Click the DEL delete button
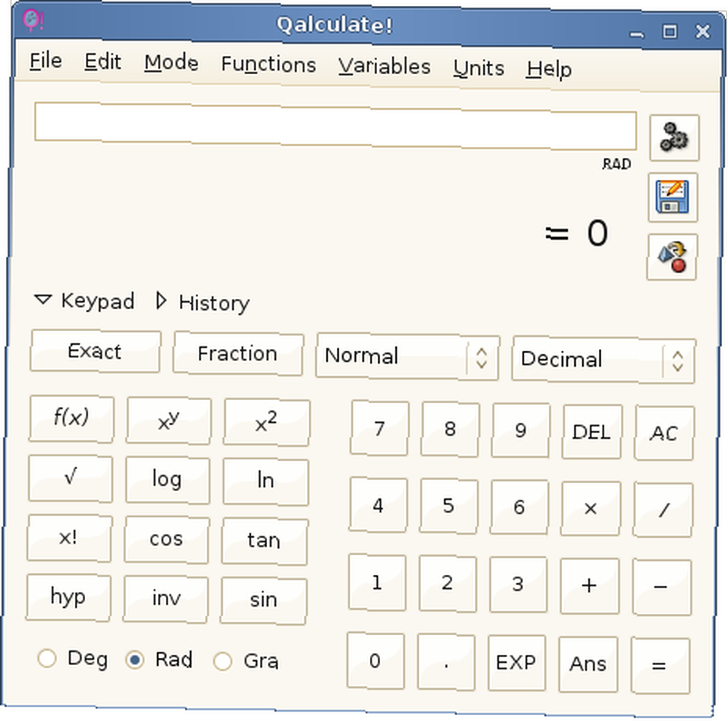This screenshot has width=728, height=721. click(591, 432)
